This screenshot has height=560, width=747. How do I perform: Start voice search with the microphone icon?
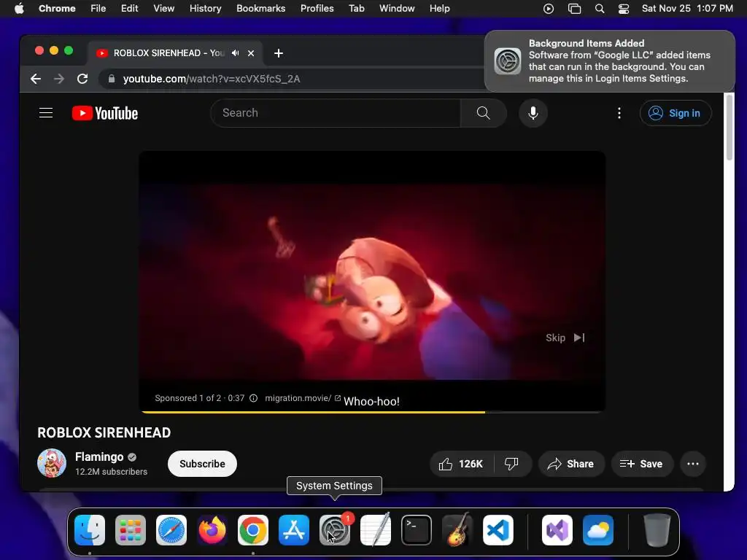pos(533,113)
